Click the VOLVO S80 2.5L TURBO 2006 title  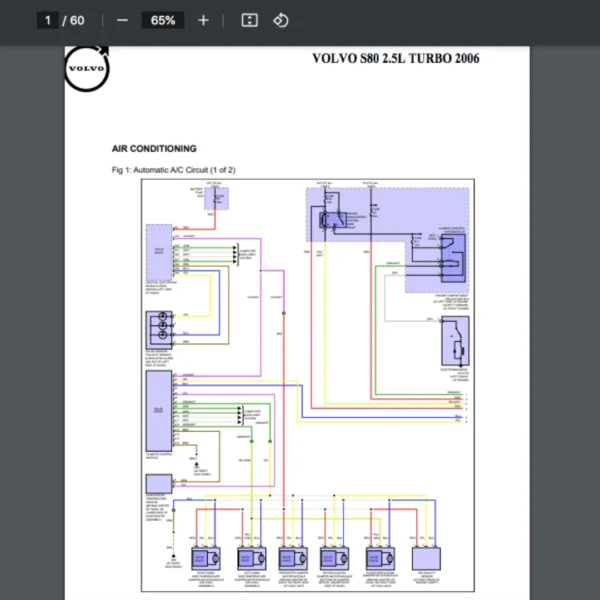click(x=395, y=58)
